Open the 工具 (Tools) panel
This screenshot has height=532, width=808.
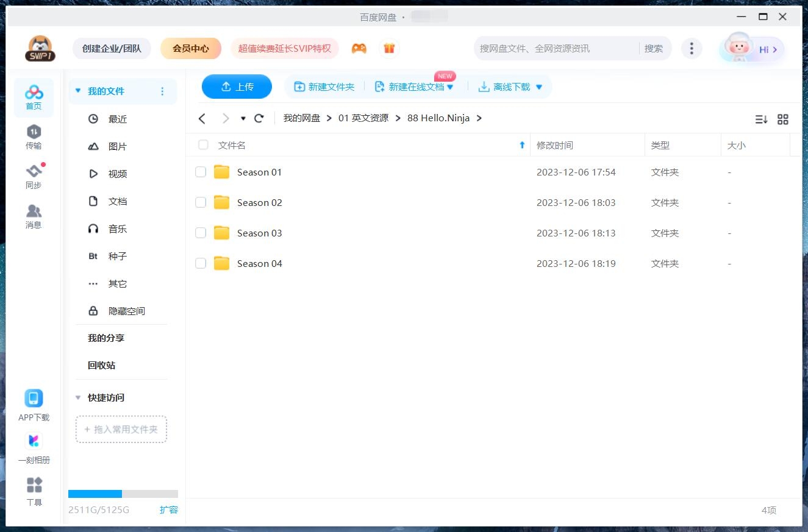click(34, 488)
